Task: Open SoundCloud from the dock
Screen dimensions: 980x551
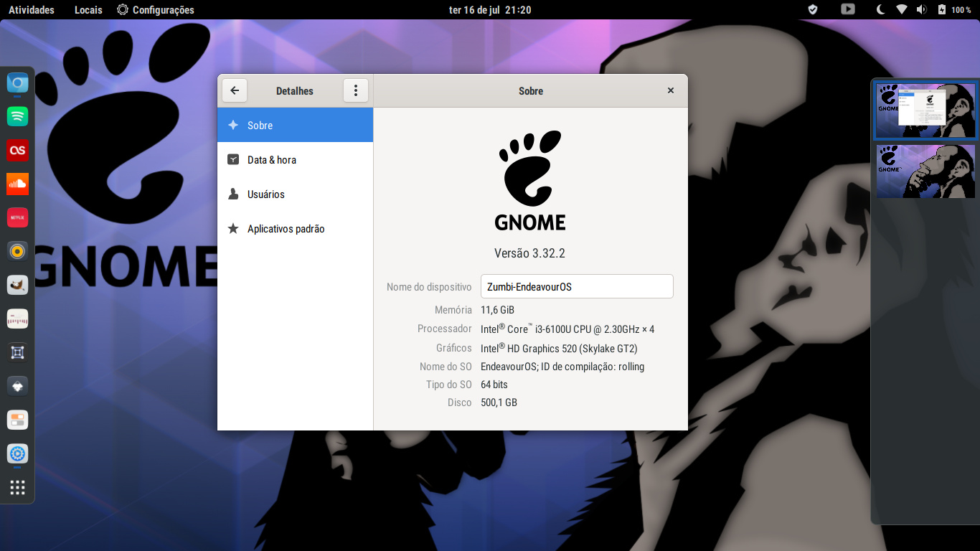Action: tap(18, 184)
